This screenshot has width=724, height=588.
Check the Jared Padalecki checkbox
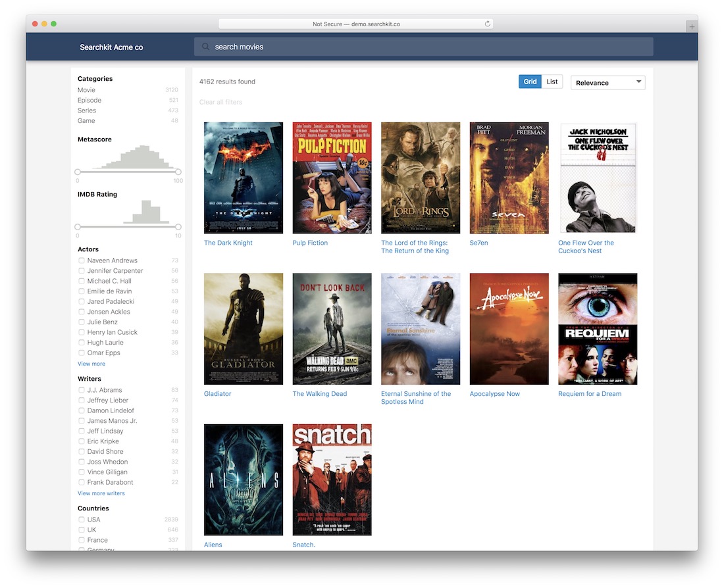[81, 301]
